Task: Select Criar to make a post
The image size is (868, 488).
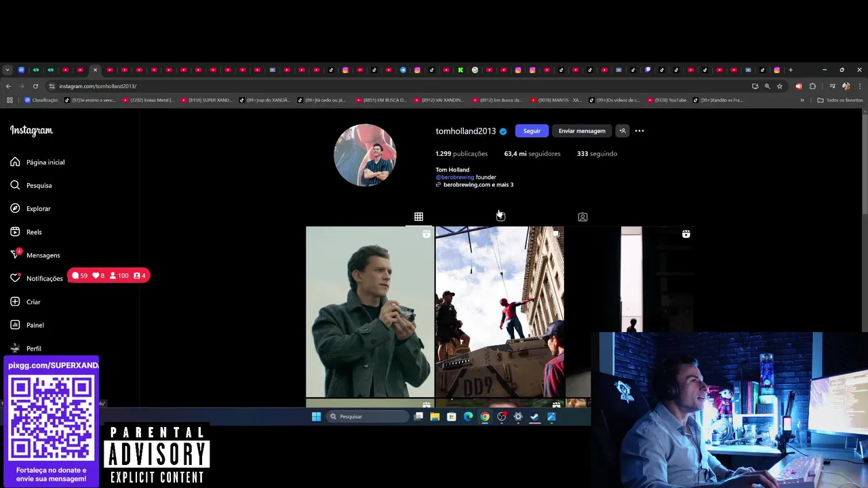Action: (x=25, y=302)
